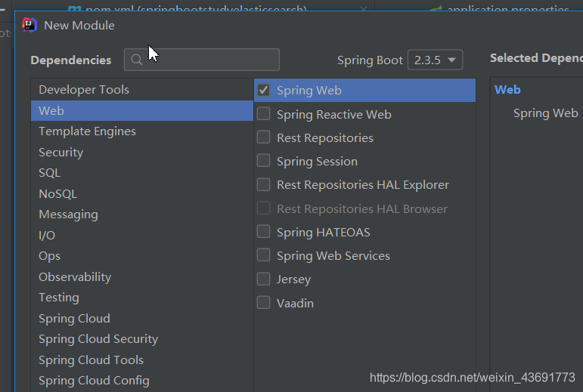The height and width of the screenshot is (392, 583).
Task: Click the Vaadin dependency label
Action: click(295, 303)
